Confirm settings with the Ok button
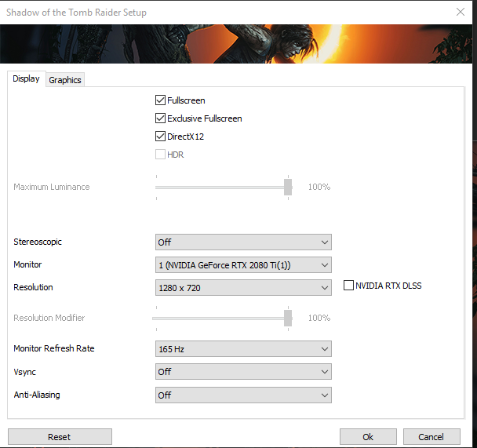Screen dimensions: 477x448 [x=368, y=437]
